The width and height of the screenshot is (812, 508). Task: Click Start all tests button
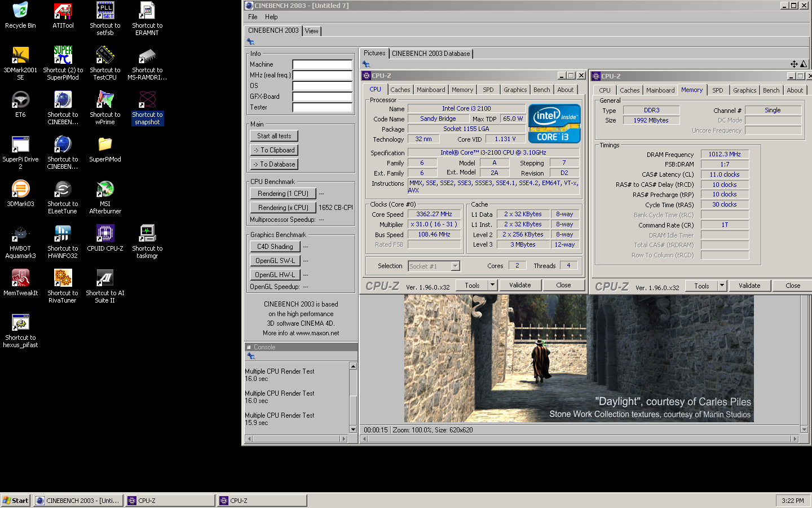[274, 136]
